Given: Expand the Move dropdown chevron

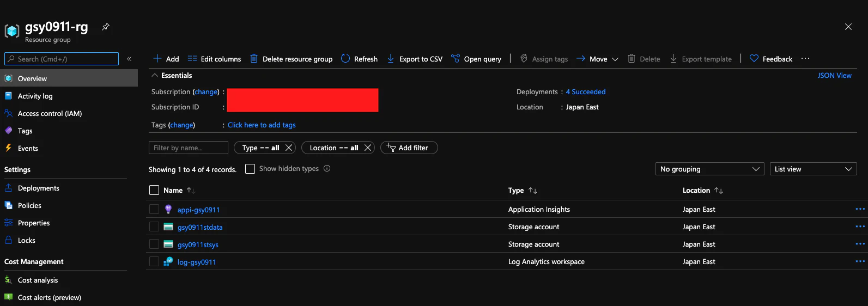Looking at the screenshot, I should click(x=615, y=59).
